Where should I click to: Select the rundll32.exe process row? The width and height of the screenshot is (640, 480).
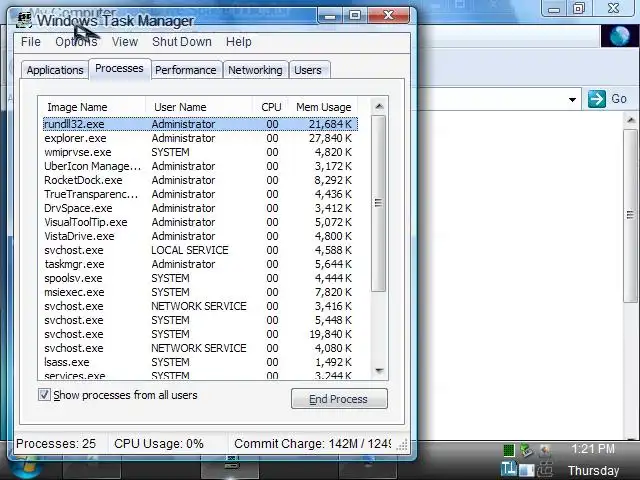tap(200, 124)
